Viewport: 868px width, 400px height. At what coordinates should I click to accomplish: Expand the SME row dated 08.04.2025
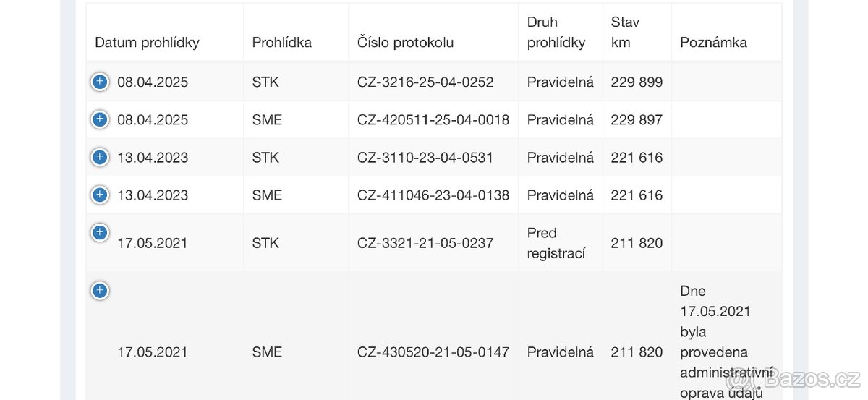100,119
